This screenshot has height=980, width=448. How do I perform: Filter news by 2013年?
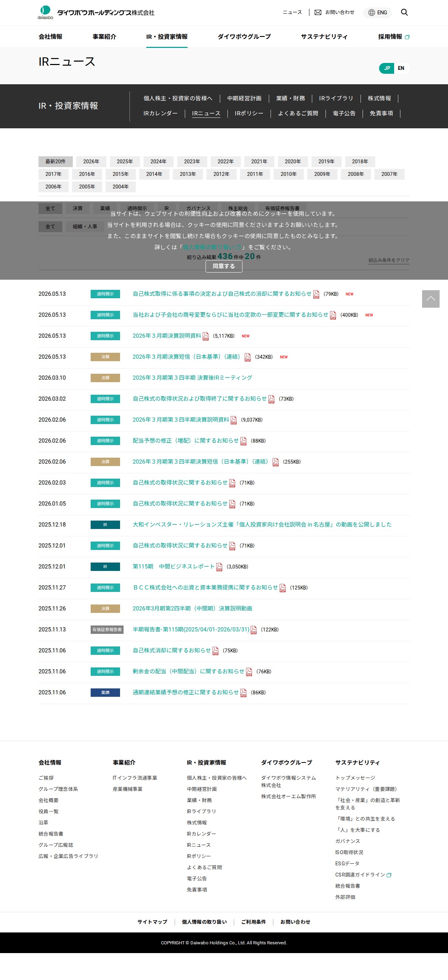[x=188, y=174]
